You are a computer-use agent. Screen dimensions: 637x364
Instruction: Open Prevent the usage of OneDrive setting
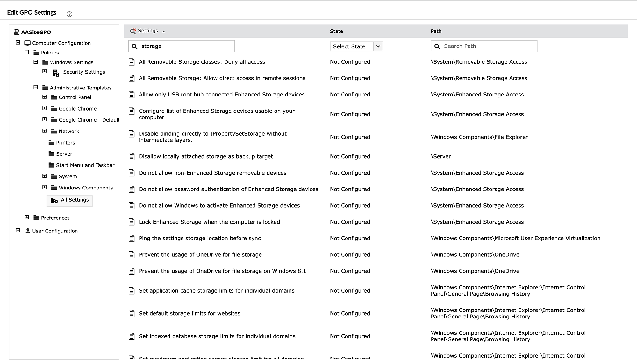pos(200,255)
